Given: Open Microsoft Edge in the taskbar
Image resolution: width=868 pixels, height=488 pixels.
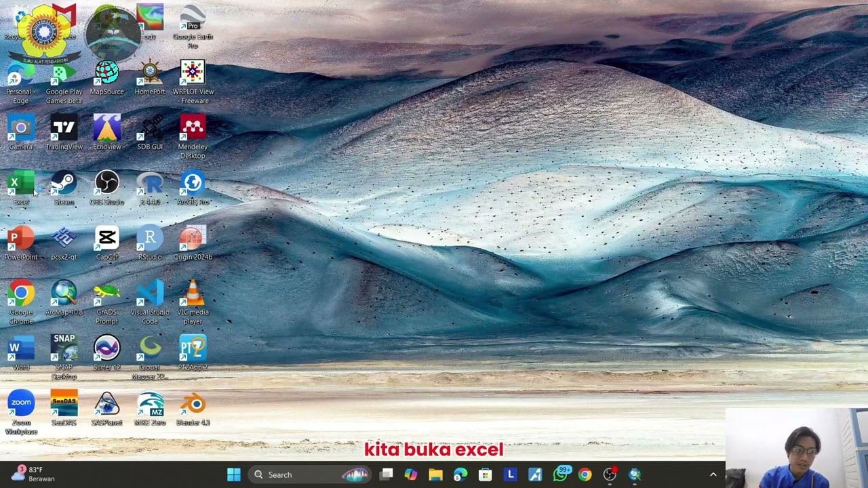Looking at the screenshot, I should [460, 474].
